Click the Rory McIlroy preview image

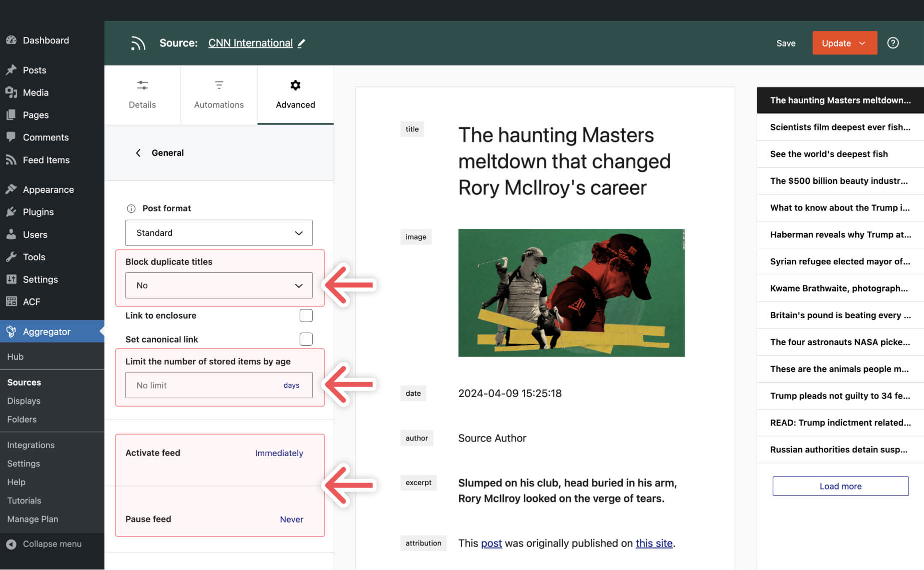571,293
